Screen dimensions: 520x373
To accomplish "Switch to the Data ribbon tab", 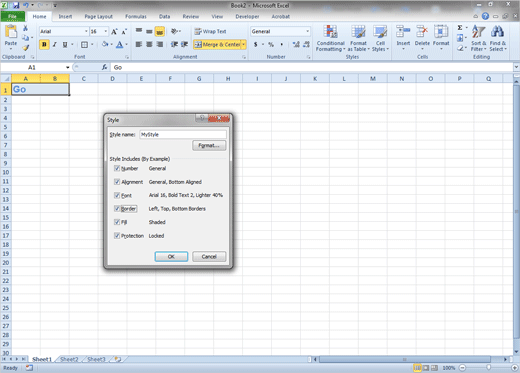I will (x=164, y=16).
